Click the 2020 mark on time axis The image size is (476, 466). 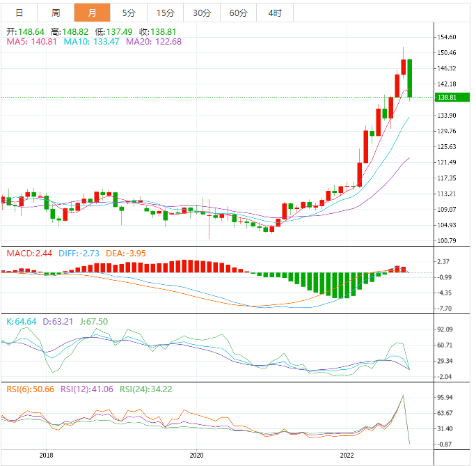pyautogui.click(x=196, y=456)
